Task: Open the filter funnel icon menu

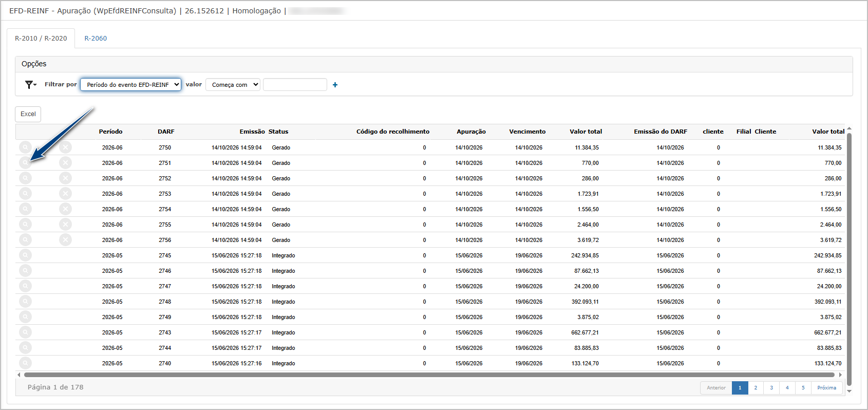Action: 31,85
